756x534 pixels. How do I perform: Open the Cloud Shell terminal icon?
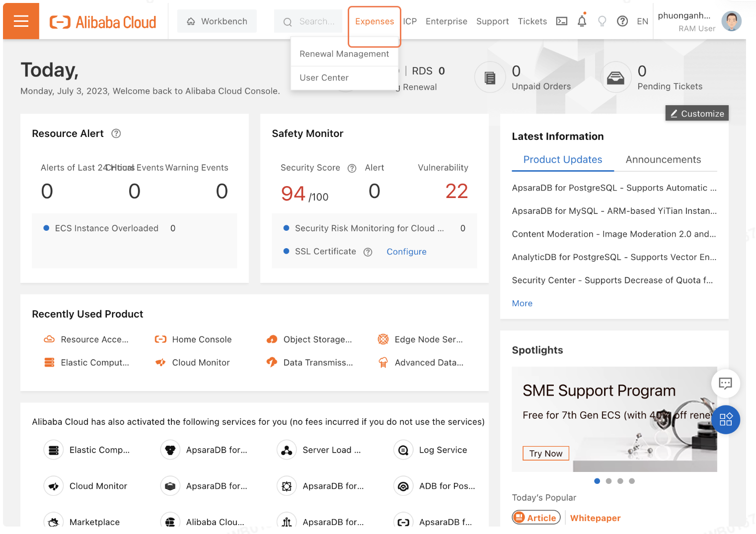coord(561,21)
